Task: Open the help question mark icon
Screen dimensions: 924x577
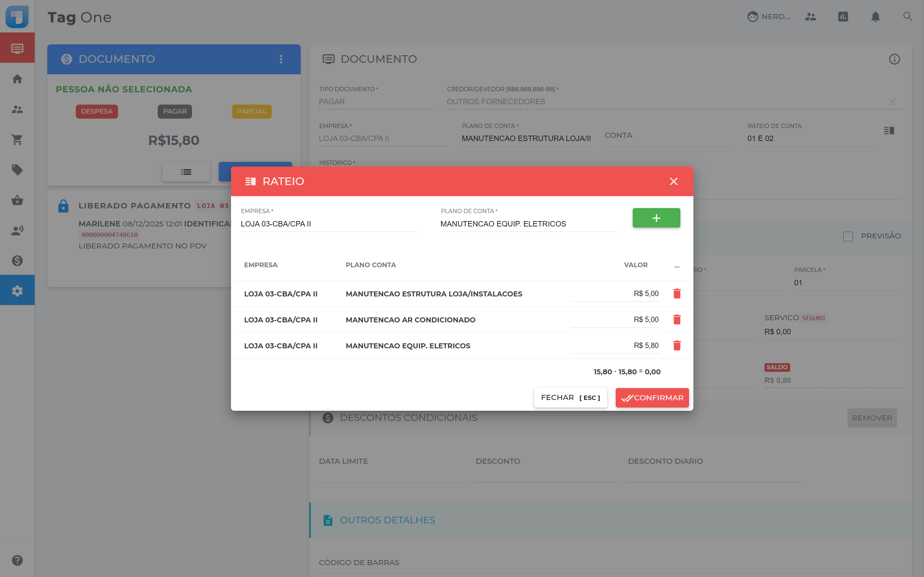Action: pos(17,560)
